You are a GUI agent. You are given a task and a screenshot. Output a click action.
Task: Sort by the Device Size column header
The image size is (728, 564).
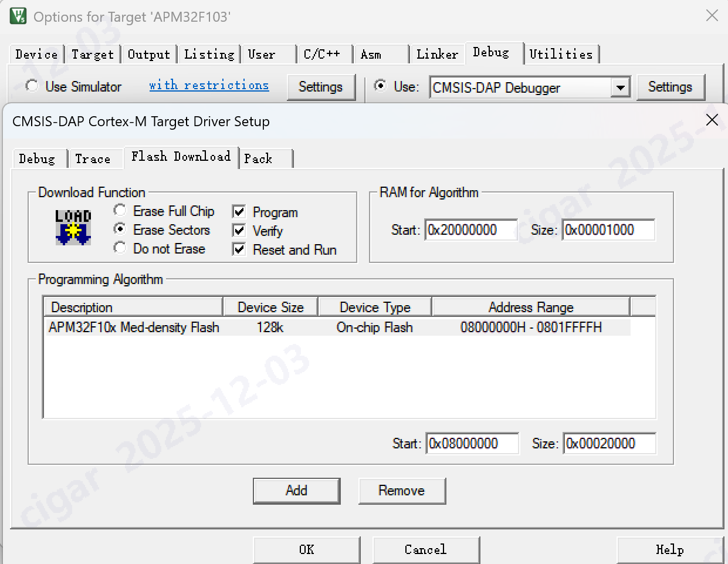[270, 308]
